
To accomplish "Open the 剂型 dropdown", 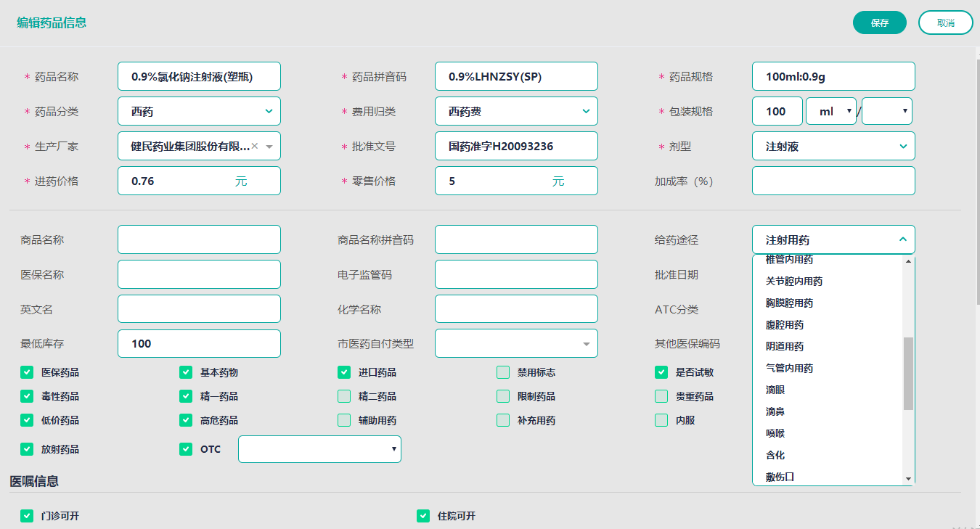I will click(902, 147).
